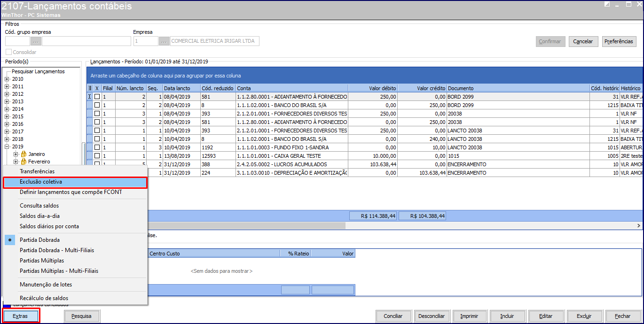
Task: Expand the 2014 year node
Action: tap(7, 109)
